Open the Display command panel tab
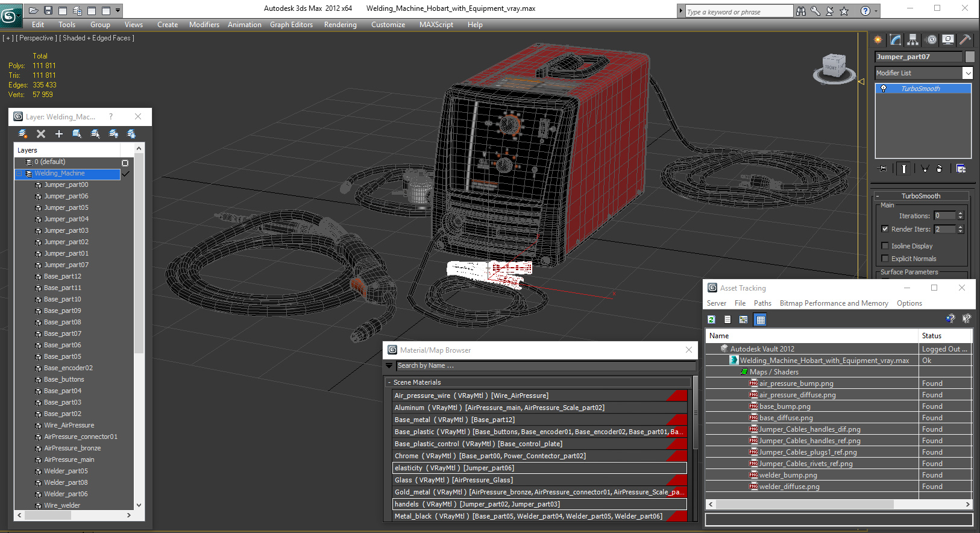Viewport: 980px width, 533px height. [x=948, y=40]
